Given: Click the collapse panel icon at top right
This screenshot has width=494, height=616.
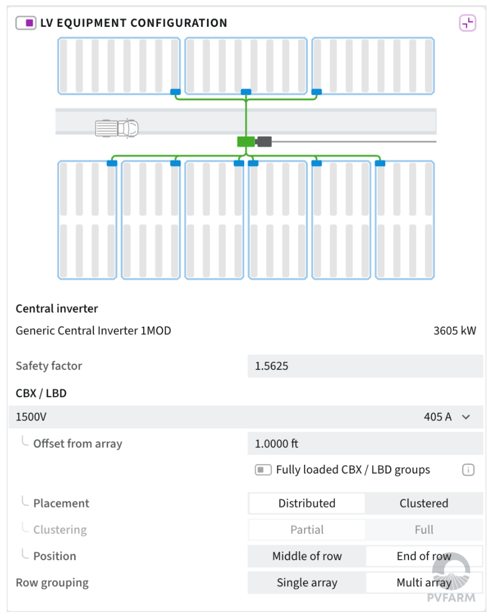Looking at the screenshot, I should [468, 23].
